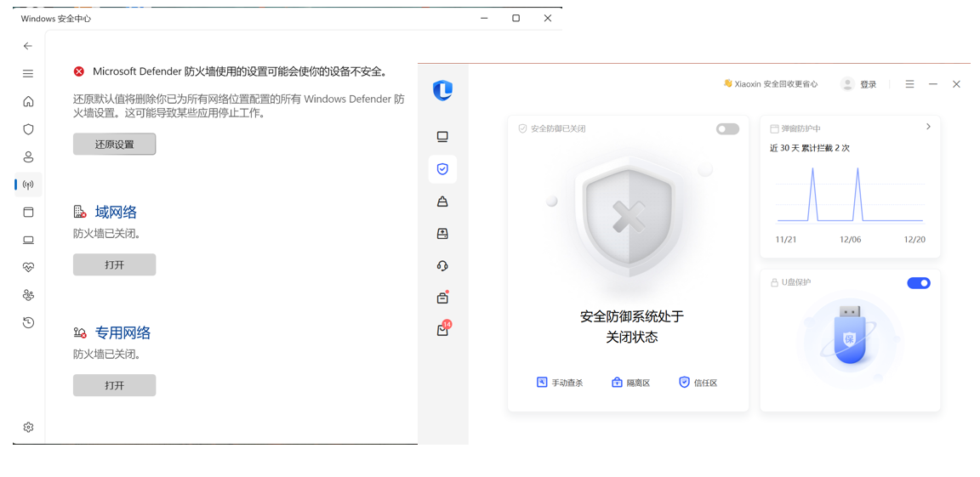This screenshot has height=477, width=980.
Task: Click the popup interception line chart
Action: click(850, 195)
